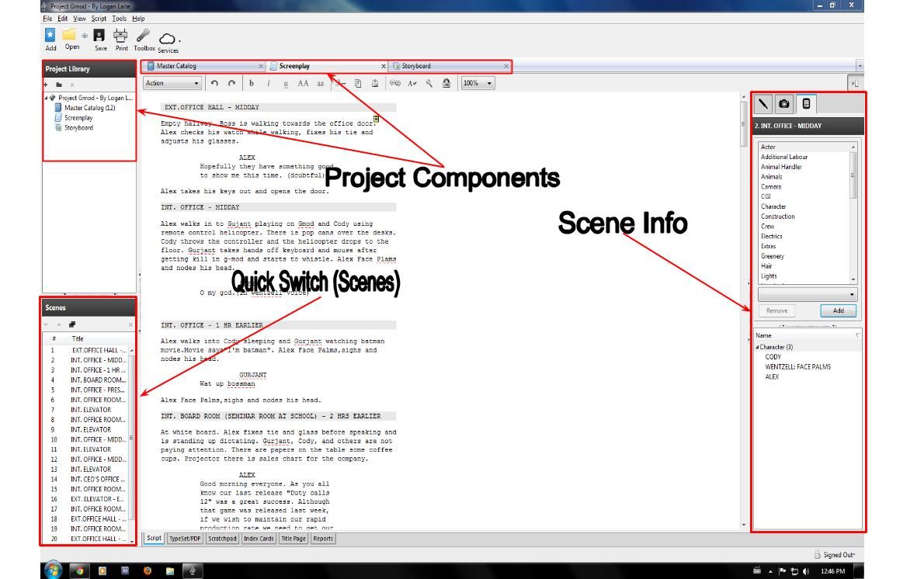924x579 pixels.
Task: Open the camera view in the Scene Info panel
Action: (783, 102)
